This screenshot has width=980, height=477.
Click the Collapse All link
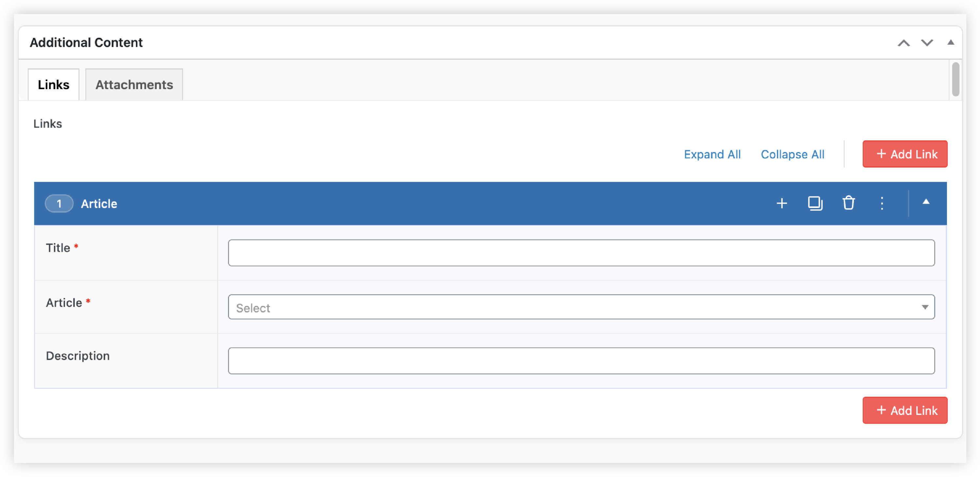tap(792, 154)
